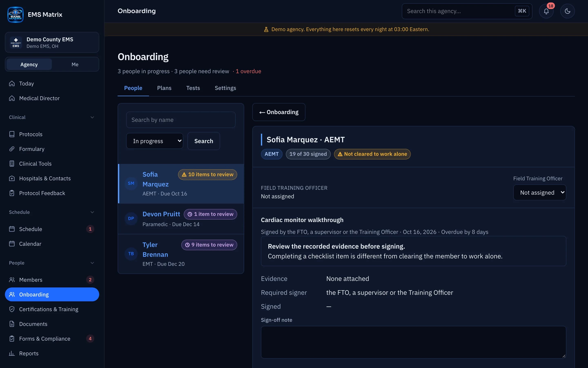Click the Schedule red badge showing 1
The width and height of the screenshot is (588, 368).
tap(90, 229)
